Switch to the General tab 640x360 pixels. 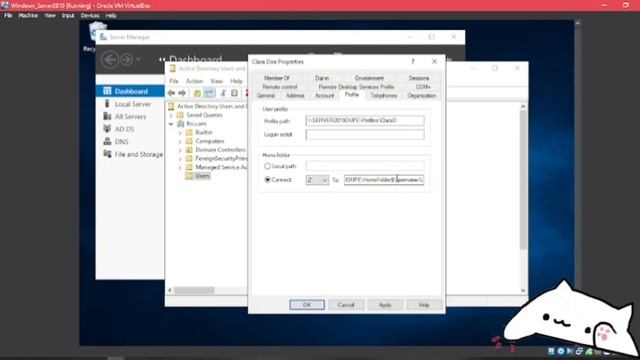point(266,96)
